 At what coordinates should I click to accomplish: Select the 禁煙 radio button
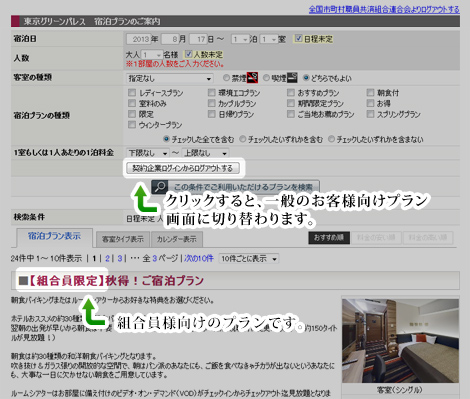[x=226, y=78]
